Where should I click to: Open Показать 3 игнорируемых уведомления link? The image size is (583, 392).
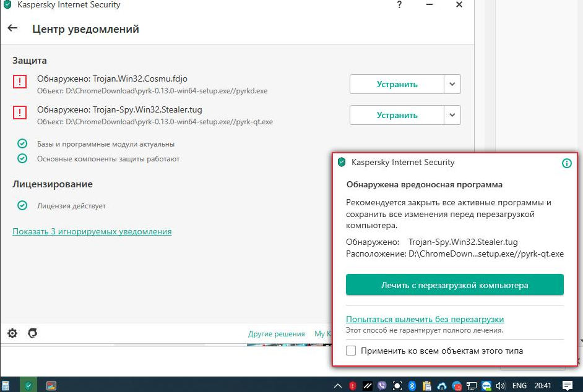[x=92, y=231]
